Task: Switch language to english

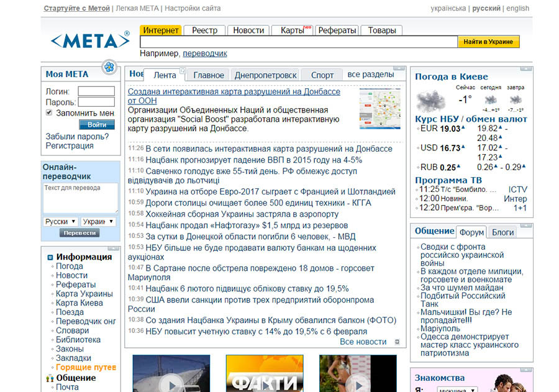Action: tap(517, 8)
